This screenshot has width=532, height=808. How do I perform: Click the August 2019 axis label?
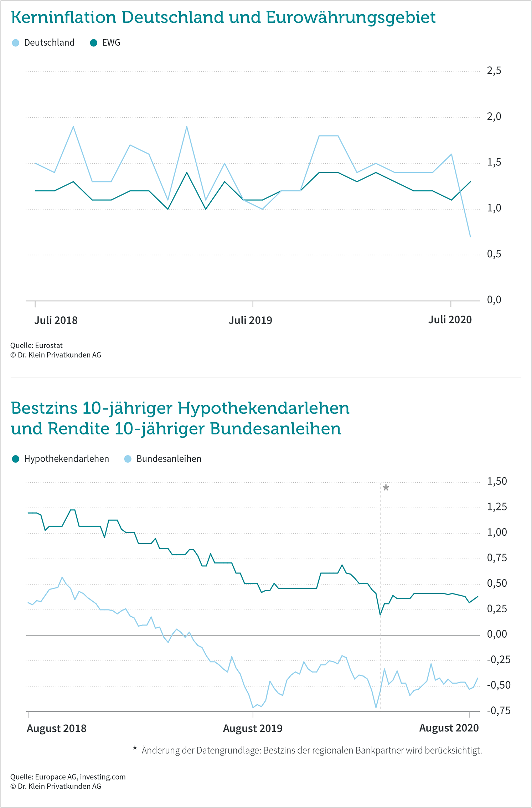coord(253,728)
